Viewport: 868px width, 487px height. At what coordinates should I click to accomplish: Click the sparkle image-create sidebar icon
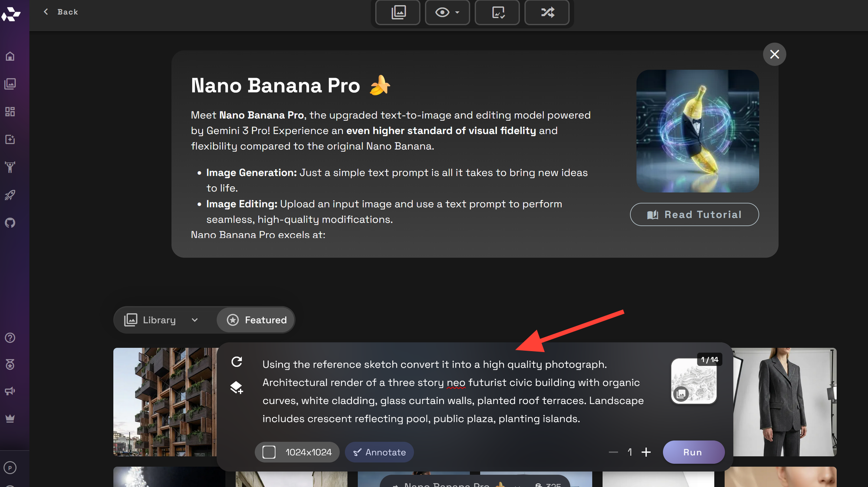tap(10, 139)
